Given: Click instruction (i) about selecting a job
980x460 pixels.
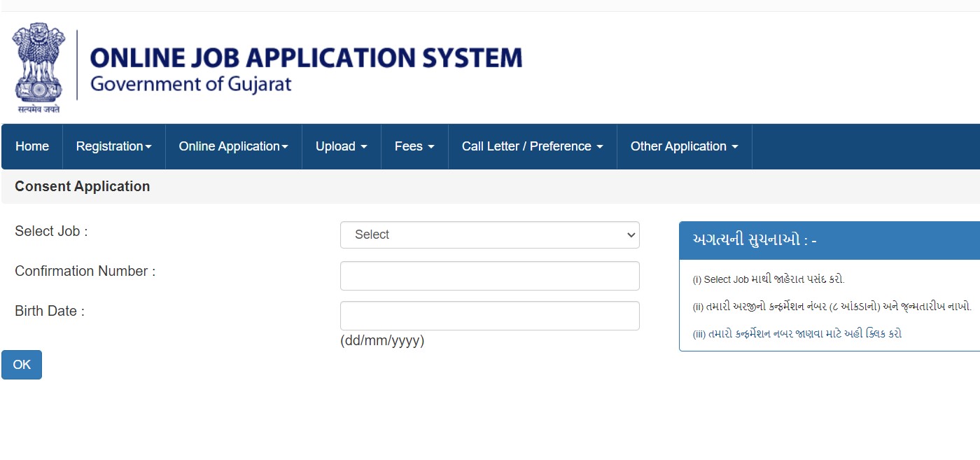Looking at the screenshot, I should [769, 279].
